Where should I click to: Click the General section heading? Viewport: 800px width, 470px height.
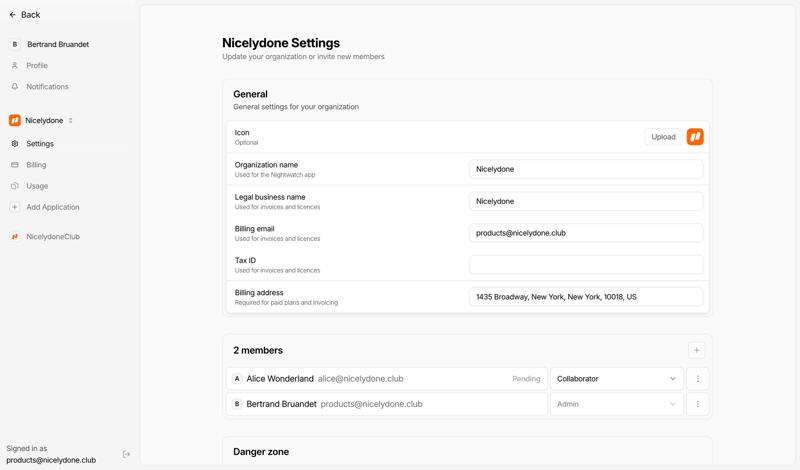[250, 94]
